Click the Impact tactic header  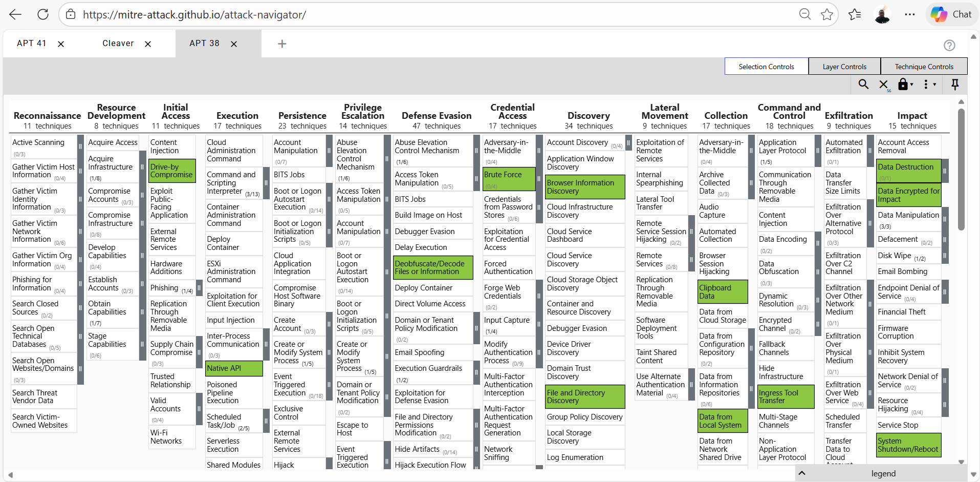[912, 116]
